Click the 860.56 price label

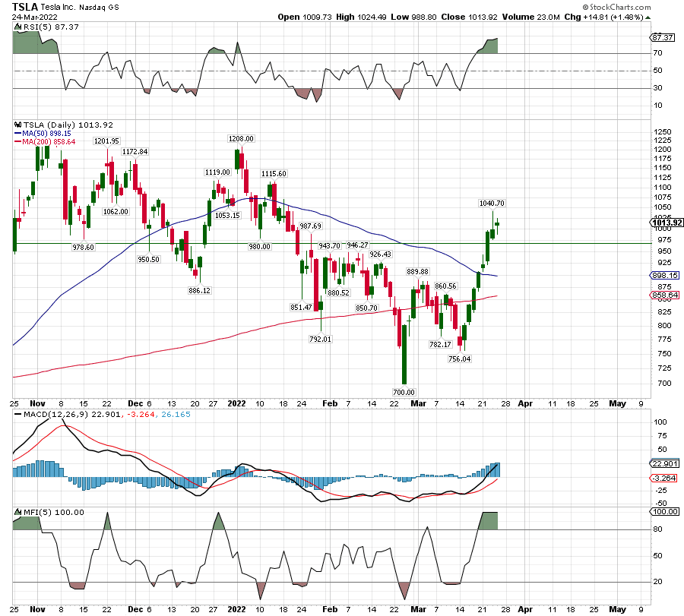[445, 286]
